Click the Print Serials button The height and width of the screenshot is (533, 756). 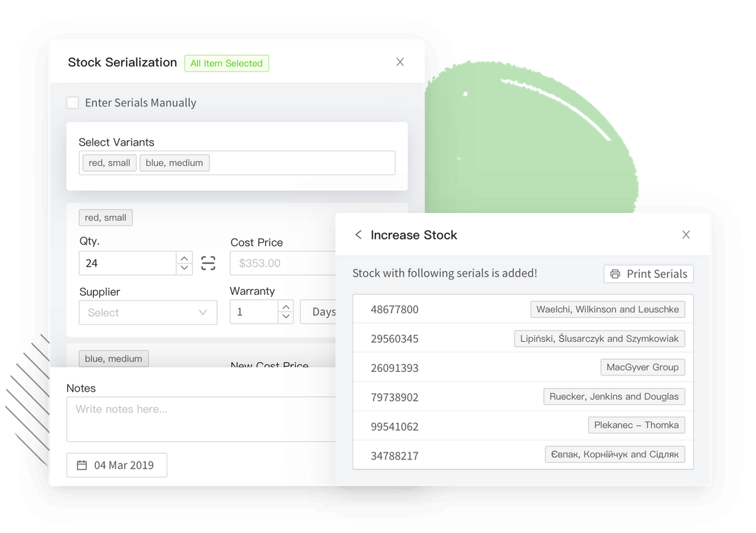[x=648, y=274]
